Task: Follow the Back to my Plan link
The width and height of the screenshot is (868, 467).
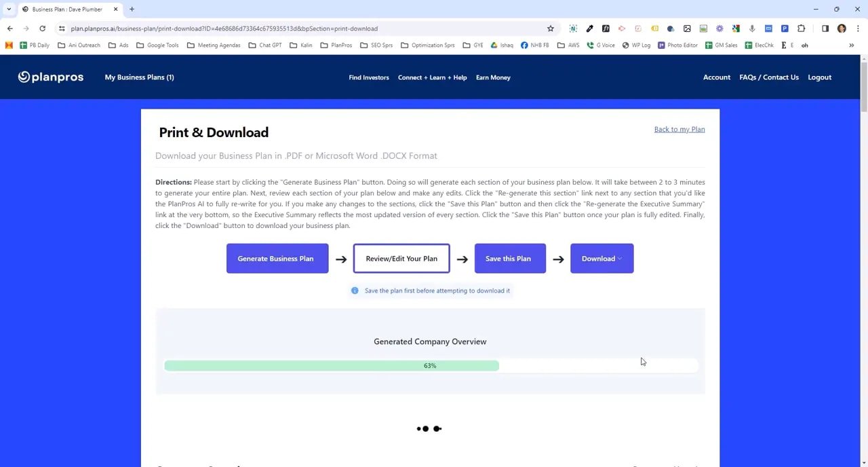Action: pos(679,129)
